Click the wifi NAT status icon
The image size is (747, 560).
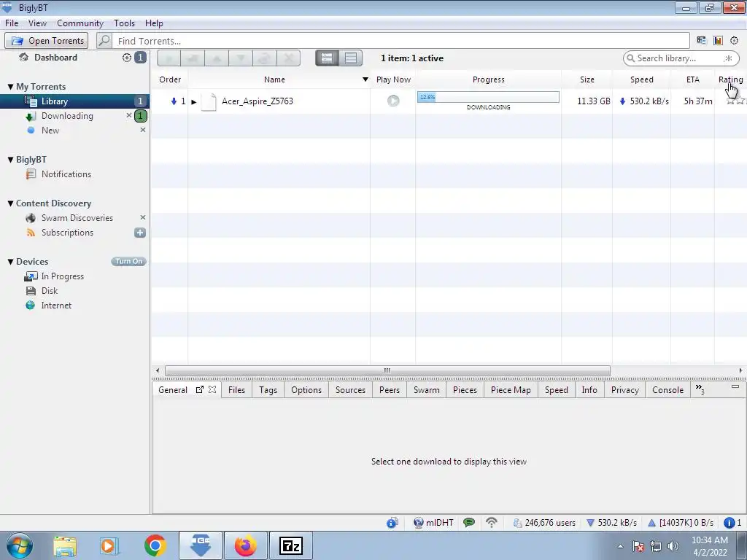click(x=491, y=523)
